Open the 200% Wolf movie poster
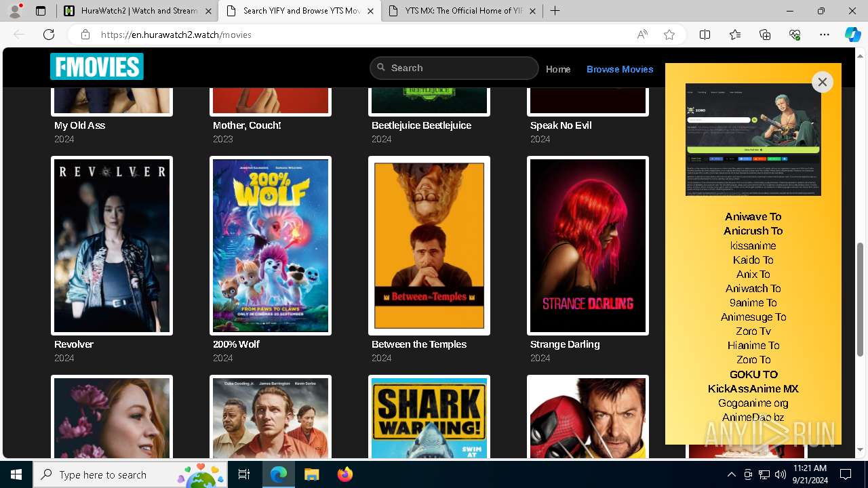868x488 pixels. 271,245
